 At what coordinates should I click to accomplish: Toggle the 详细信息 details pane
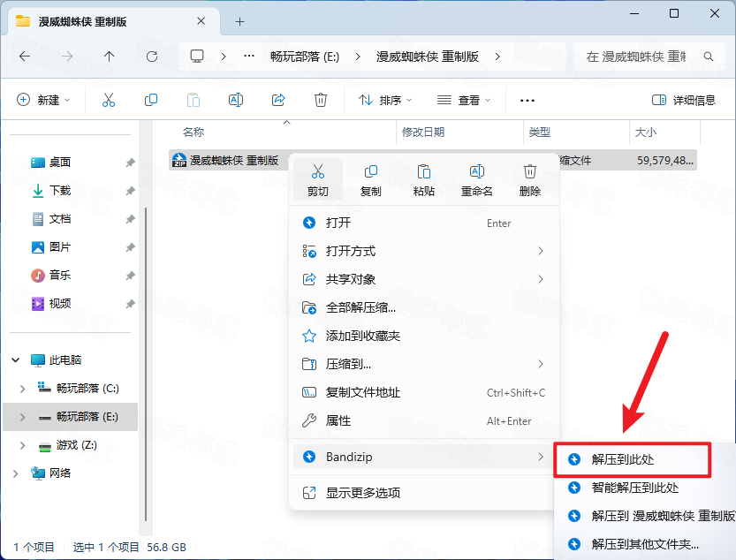684,100
